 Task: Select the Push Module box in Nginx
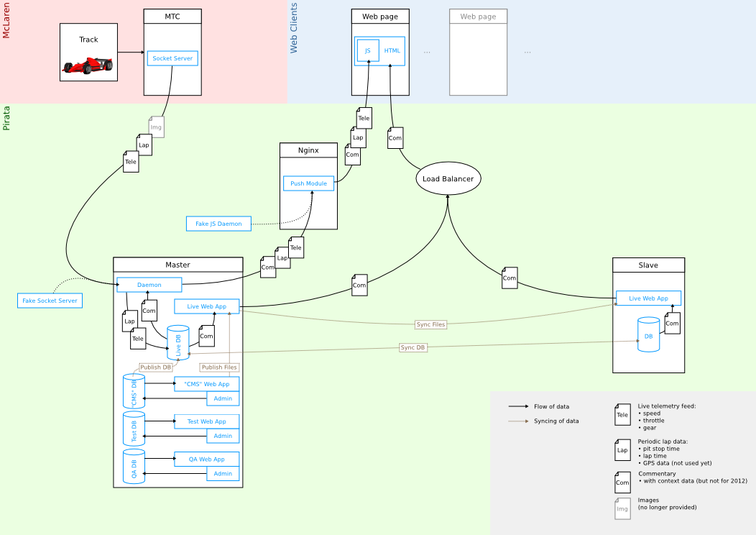click(308, 183)
